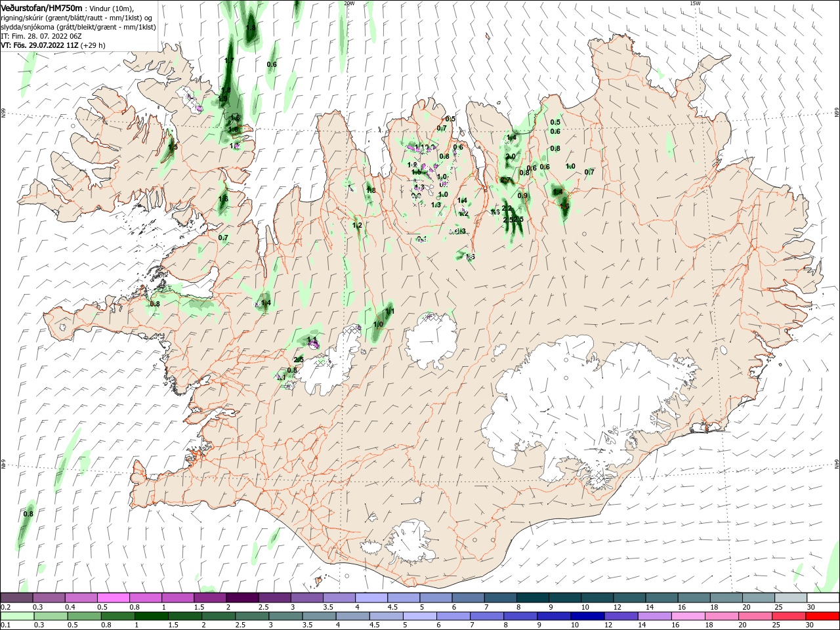The height and width of the screenshot is (630, 840).
Task: Click the 'Veðurstofan/HM750m' map title
Action: click(x=41, y=8)
